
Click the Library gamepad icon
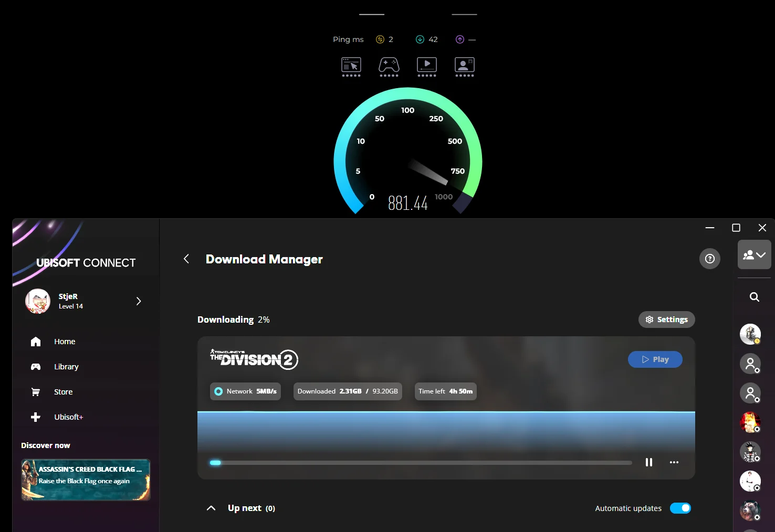tap(36, 367)
